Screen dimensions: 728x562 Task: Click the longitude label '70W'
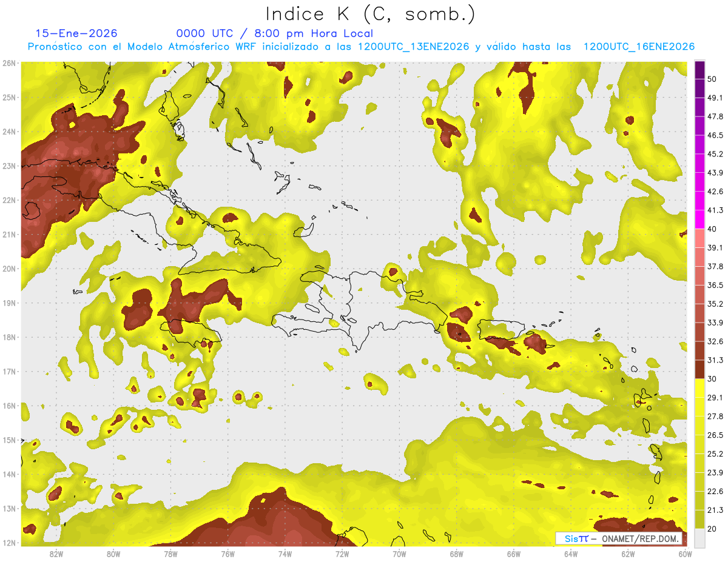399,554
